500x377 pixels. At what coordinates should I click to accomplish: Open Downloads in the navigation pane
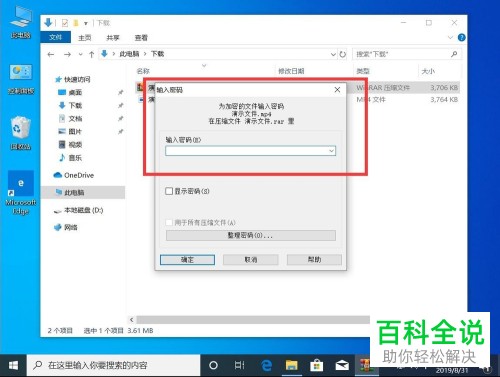coord(70,105)
